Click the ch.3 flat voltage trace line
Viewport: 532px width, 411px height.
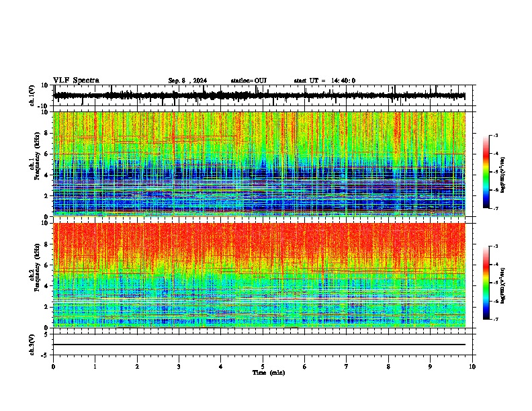click(x=259, y=345)
